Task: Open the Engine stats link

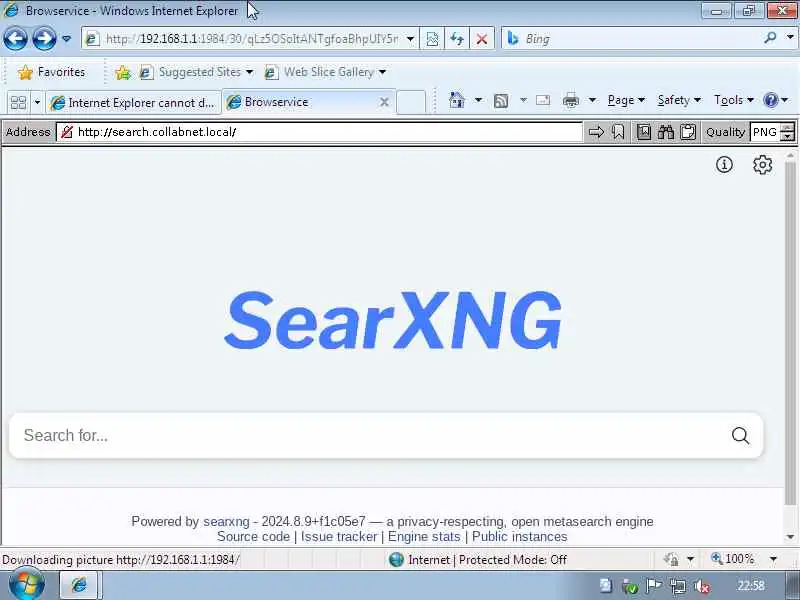Action: coord(424,537)
